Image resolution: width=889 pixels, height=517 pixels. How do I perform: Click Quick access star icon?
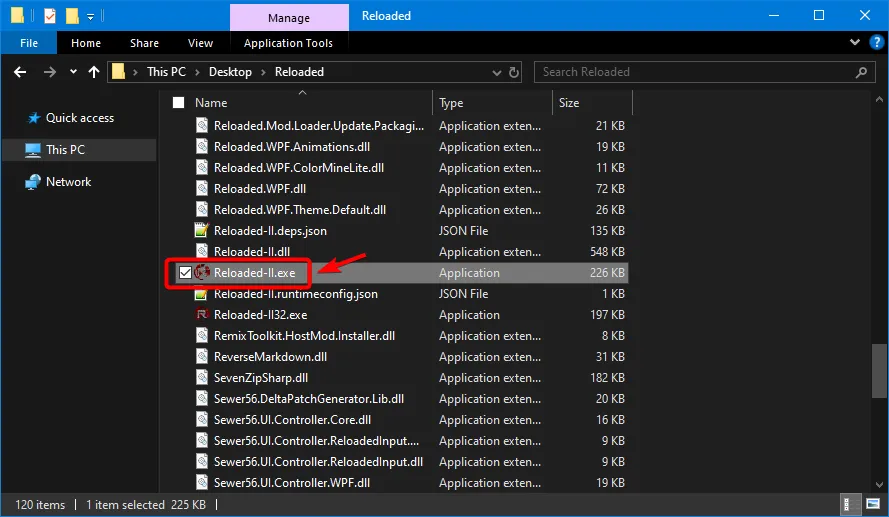click(x=34, y=118)
